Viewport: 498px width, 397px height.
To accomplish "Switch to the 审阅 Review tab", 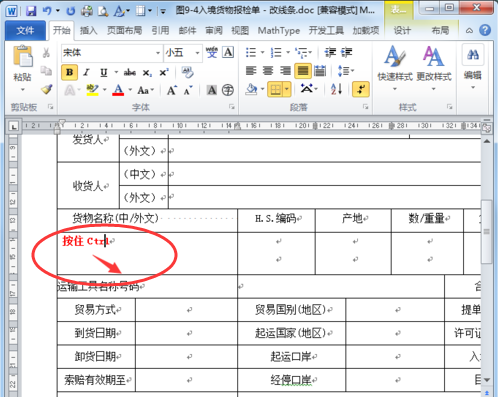I will (x=214, y=31).
